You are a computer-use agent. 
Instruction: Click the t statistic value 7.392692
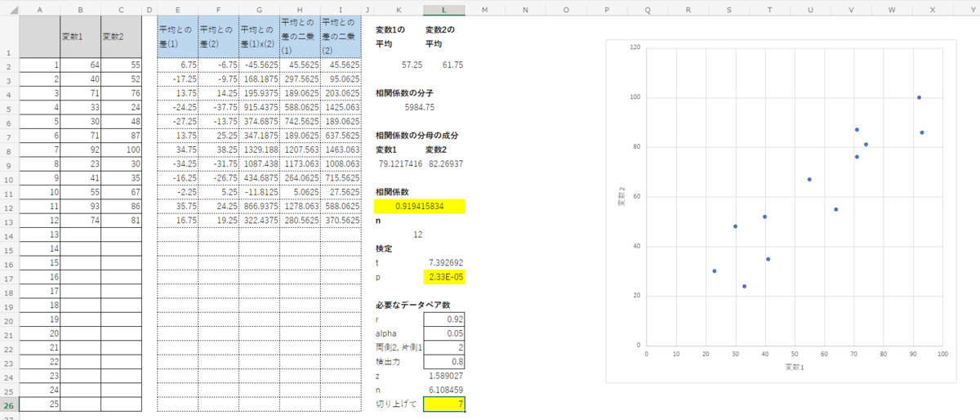tap(444, 261)
